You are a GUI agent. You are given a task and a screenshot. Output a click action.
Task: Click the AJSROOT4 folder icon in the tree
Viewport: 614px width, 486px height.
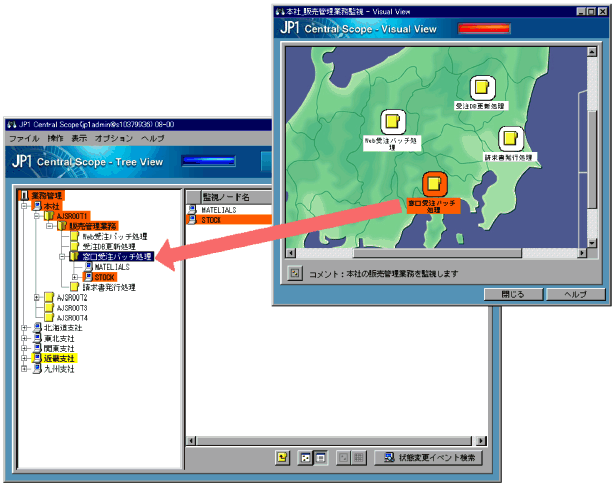(49, 318)
